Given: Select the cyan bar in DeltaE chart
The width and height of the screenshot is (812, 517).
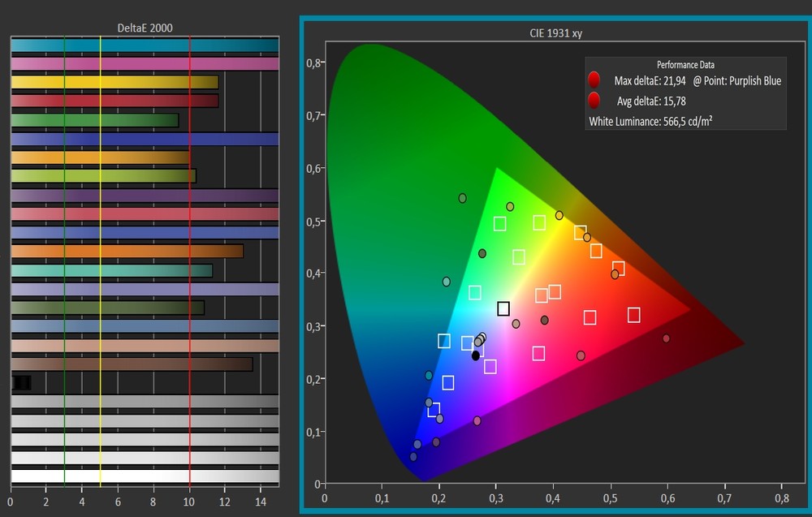Looking at the screenshot, I should click(145, 45).
